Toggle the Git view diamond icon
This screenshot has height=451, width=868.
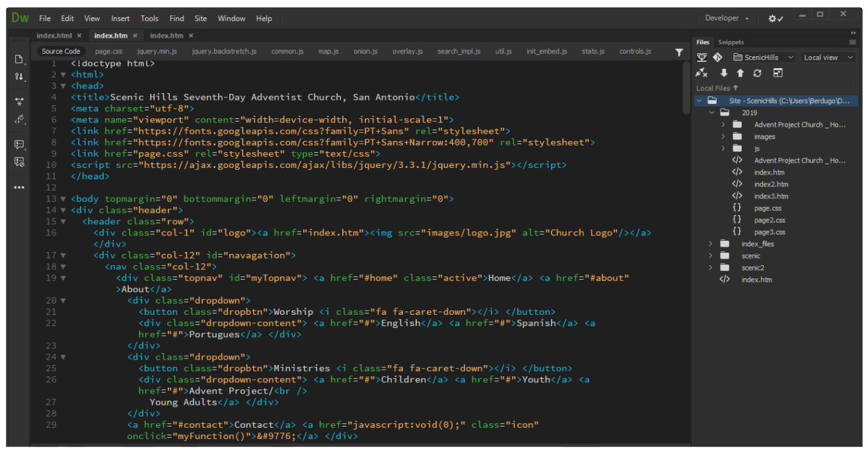(x=717, y=58)
